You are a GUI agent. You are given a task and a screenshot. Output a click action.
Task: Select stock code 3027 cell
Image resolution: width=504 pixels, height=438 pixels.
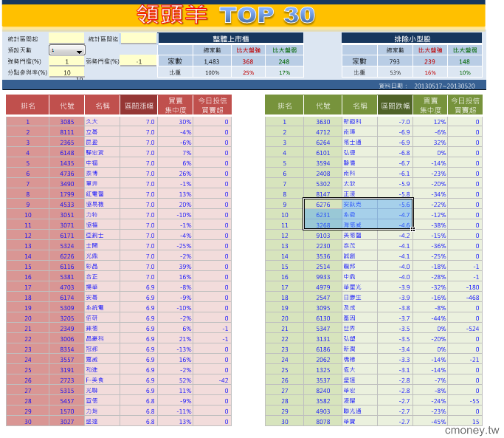coord(67,422)
